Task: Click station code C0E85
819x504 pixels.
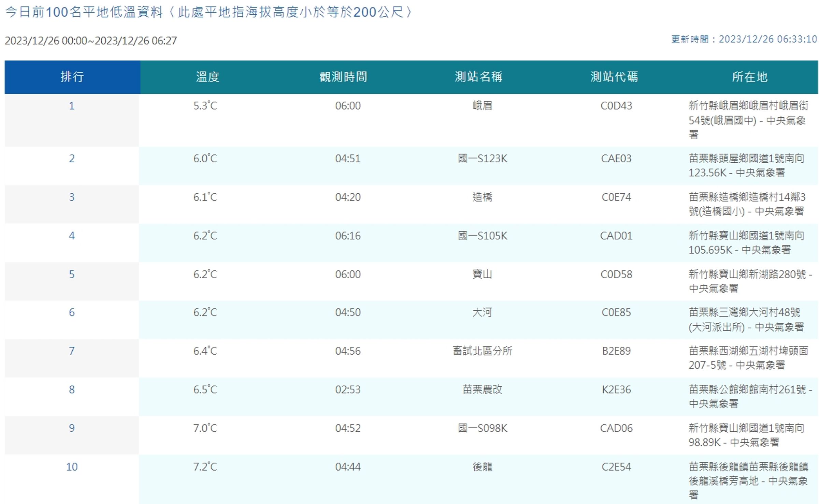Action: pyautogui.click(x=616, y=312)
